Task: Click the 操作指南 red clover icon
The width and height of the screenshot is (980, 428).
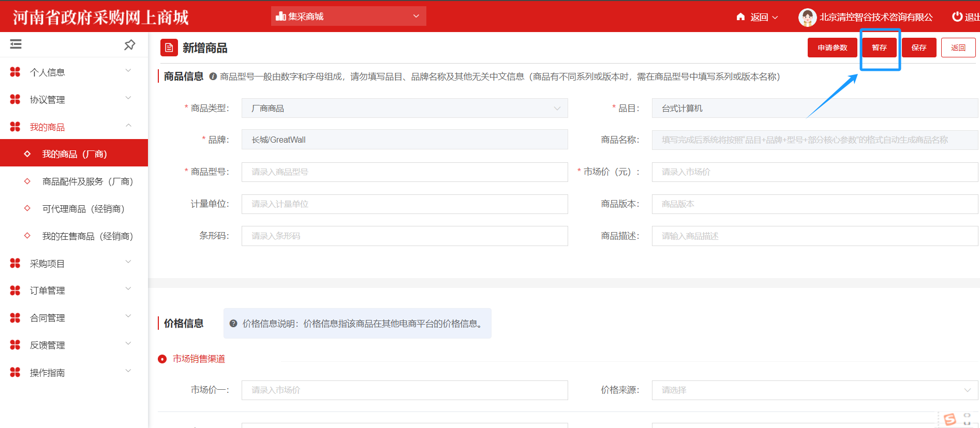Action: (x=15, y=372)
